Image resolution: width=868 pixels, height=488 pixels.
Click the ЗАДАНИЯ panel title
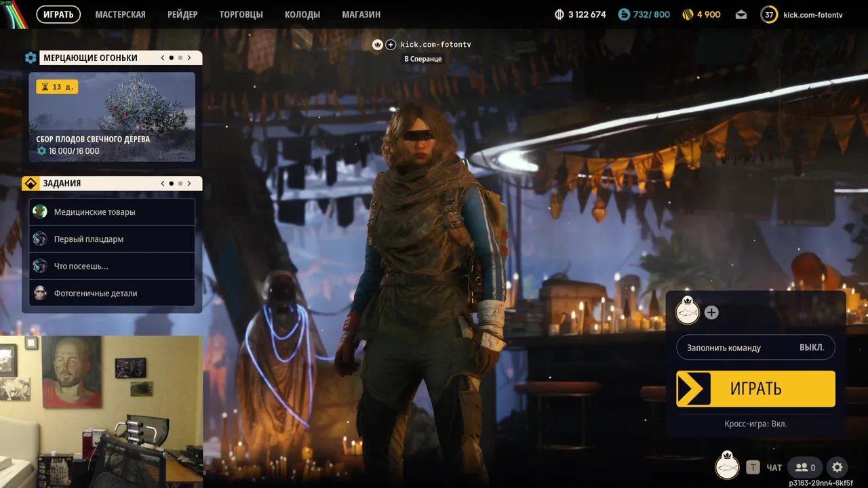point(62,184)
